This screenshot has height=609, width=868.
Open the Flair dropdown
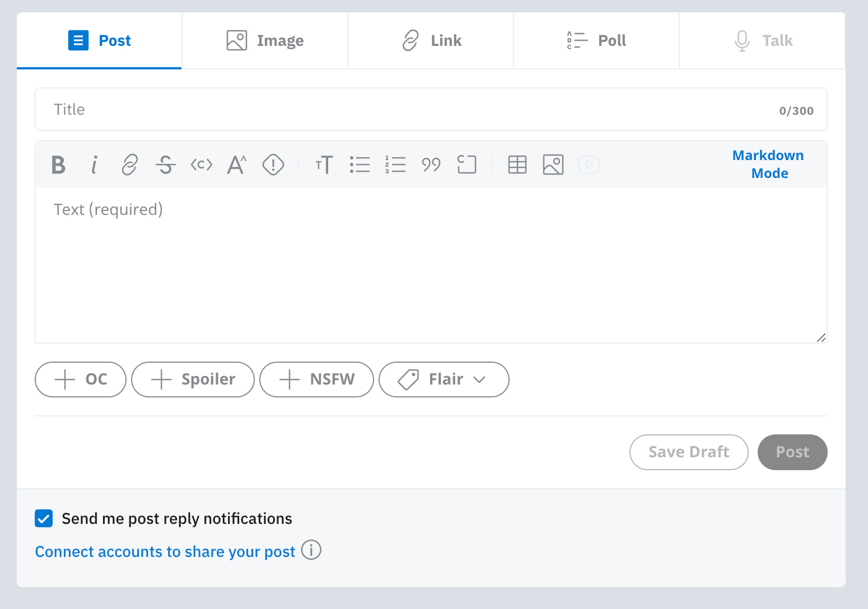pyautogui.click(x=444, y=380)
